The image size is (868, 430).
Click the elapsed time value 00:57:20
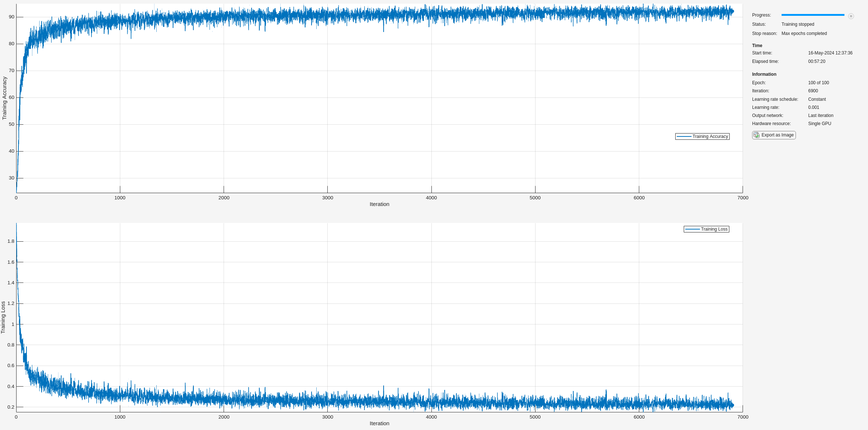[817, 61]
